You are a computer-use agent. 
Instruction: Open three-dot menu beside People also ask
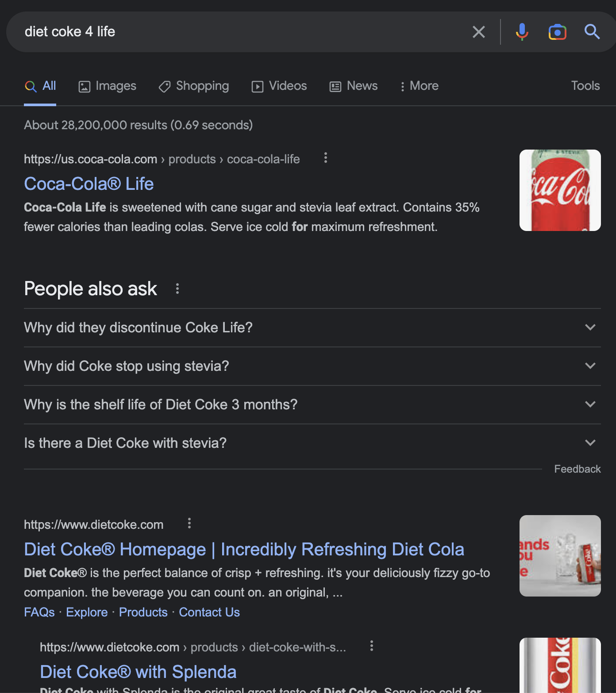pyautogui.click(x=177, y=289)
